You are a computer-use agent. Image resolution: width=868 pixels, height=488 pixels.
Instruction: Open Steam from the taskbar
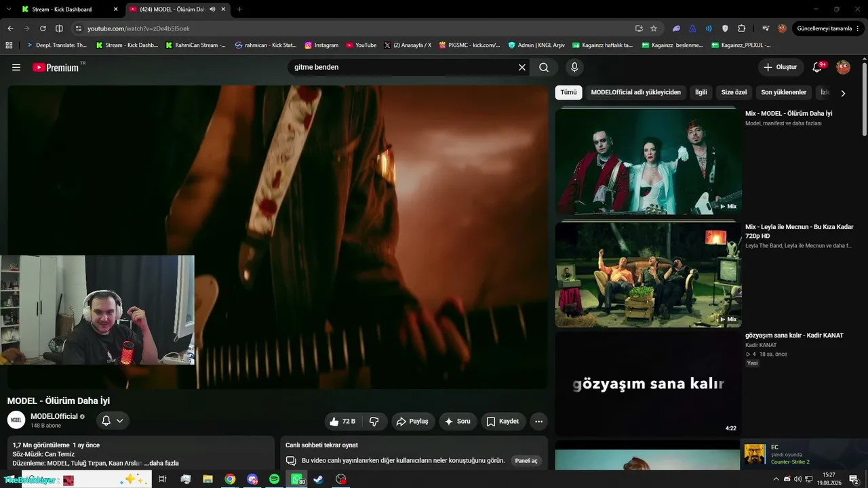click(x=319, y=479)
